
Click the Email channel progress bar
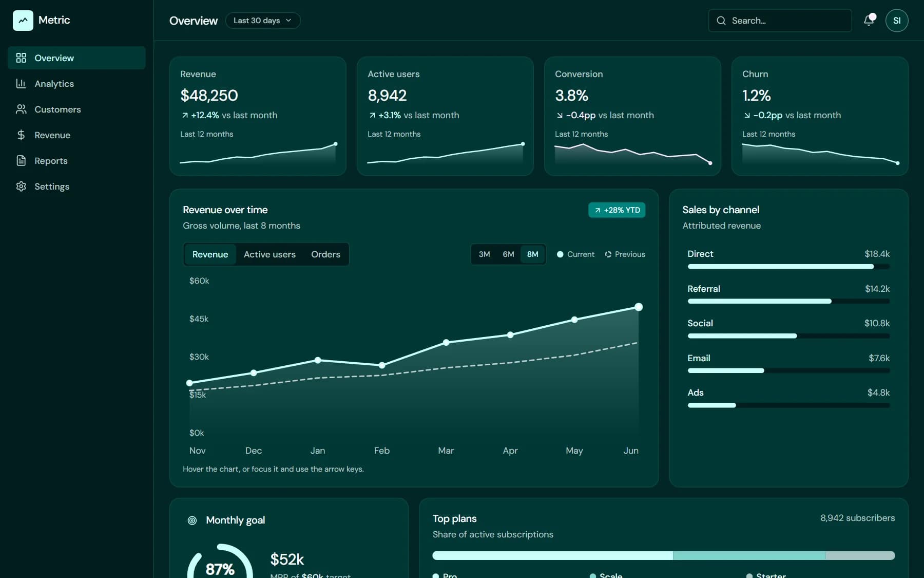788,370
